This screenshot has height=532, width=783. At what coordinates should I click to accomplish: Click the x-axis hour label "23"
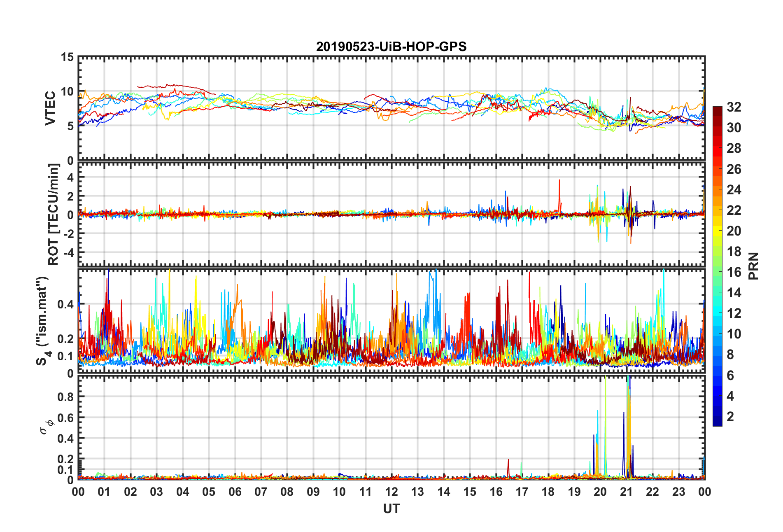(679, 492)
